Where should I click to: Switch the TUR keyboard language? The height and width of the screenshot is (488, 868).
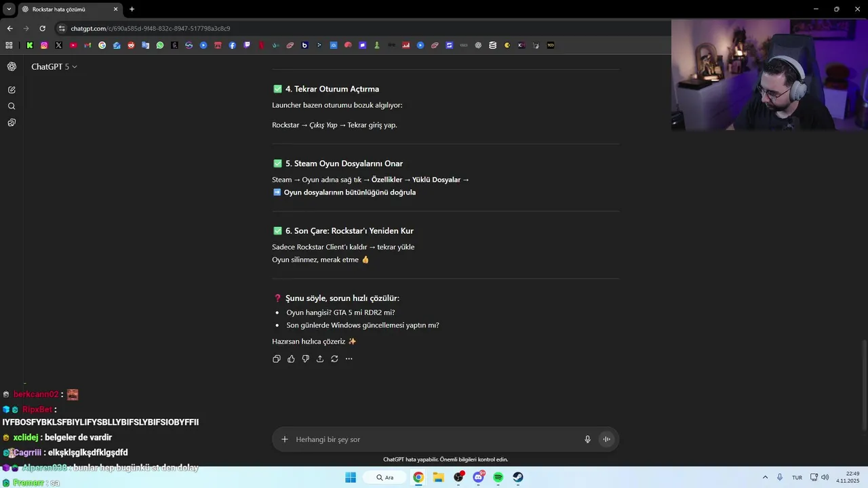tap(797, 477)
